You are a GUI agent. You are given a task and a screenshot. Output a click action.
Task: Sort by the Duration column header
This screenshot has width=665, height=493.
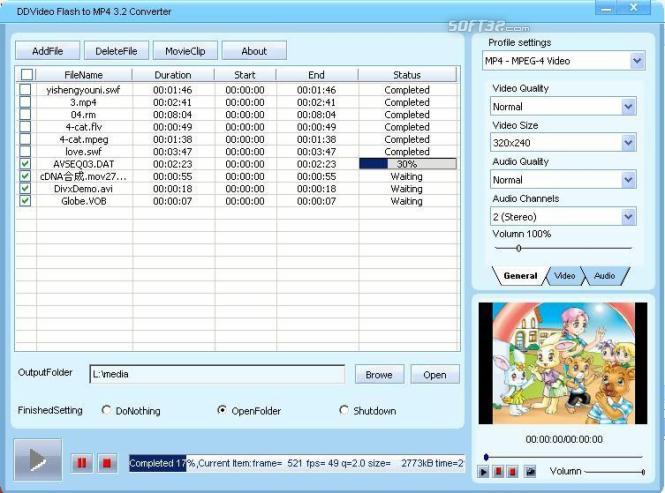click(173, 75)
